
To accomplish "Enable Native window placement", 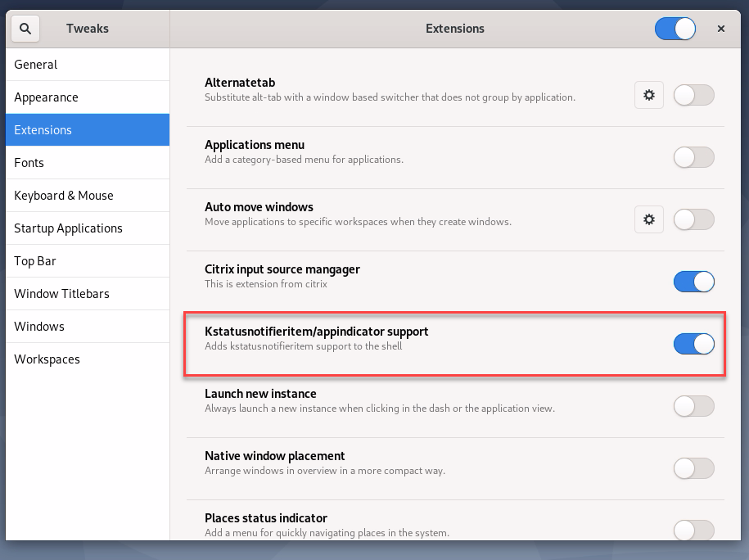I will click(x=693, y=468).
